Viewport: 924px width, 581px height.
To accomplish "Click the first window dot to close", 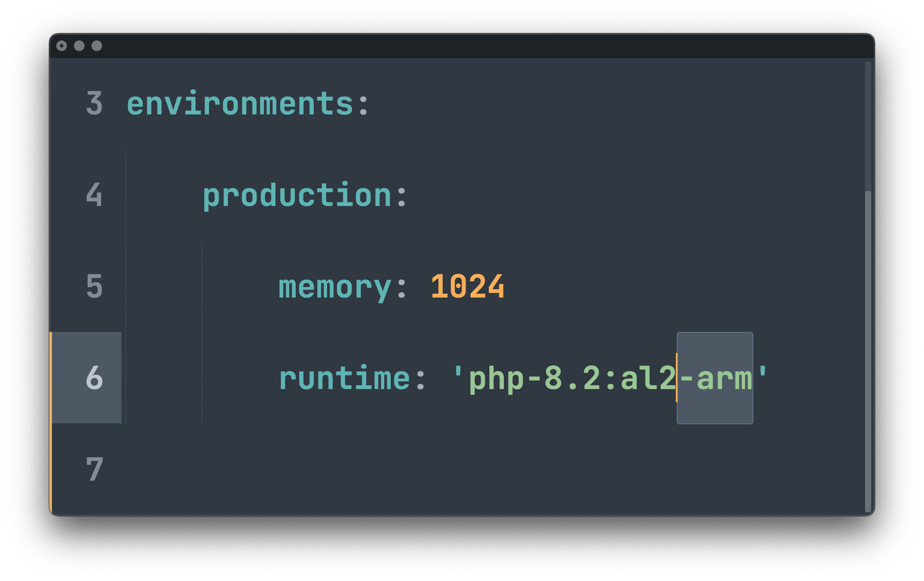I will (x=62, y=46).
